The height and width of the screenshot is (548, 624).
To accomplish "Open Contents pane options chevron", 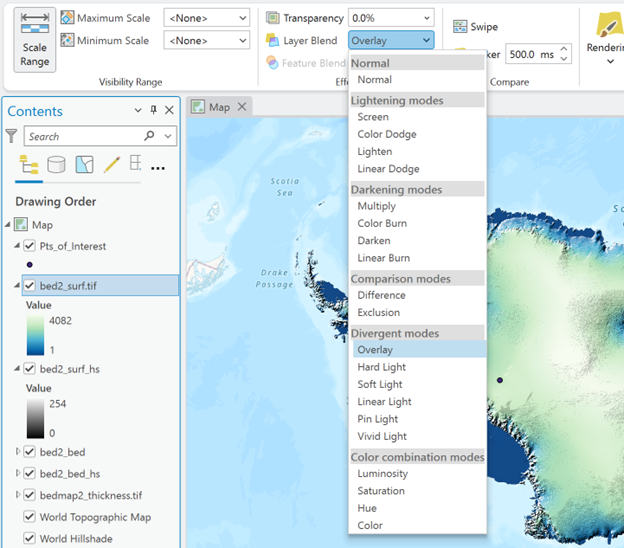I will (x=138, y=110).
